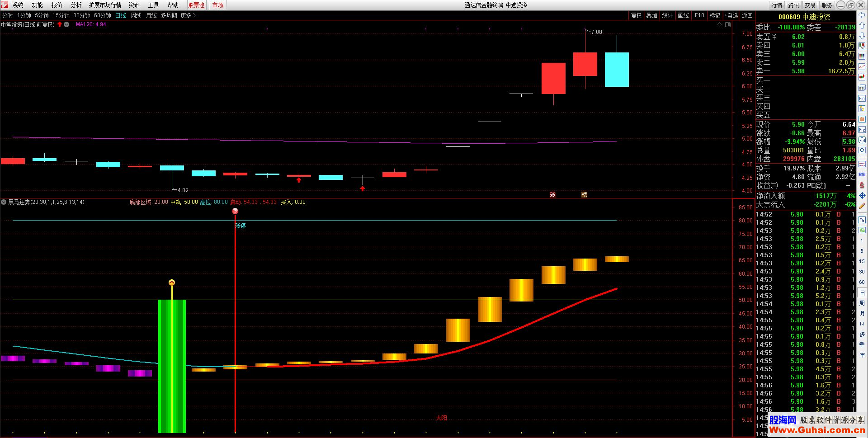The width and height of the screenshot is (868, 438).
Task: Open the line chart icon in sidebar
Action: (862, 67)
